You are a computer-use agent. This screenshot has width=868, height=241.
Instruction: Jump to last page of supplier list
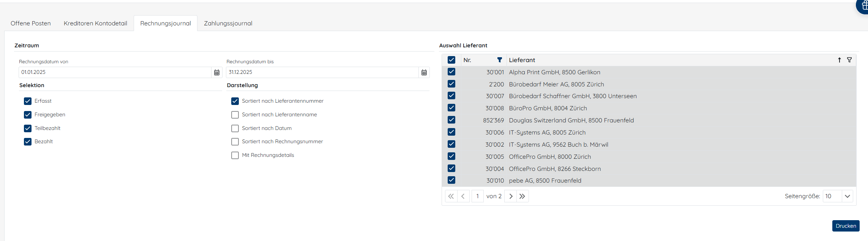pyautogui.click(x=522, y=196)
